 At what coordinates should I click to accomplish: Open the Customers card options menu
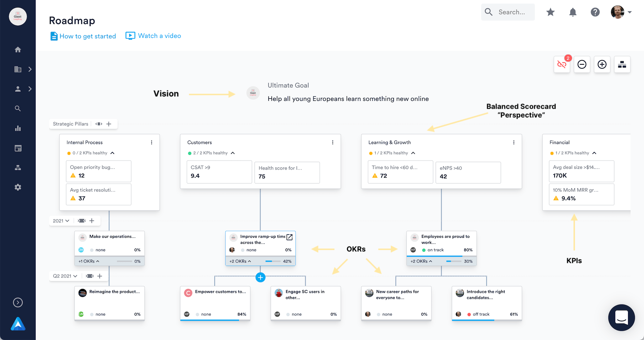click(x=333, y=142)
